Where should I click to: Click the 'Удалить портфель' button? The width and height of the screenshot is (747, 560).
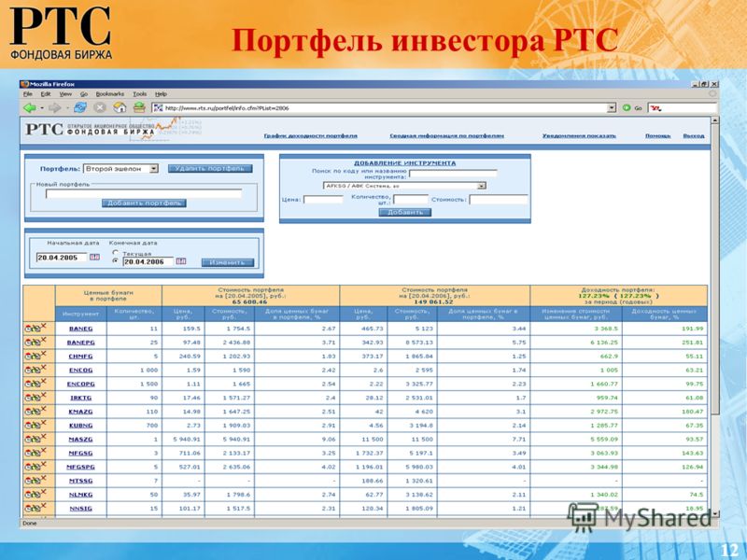click(x=210, y=169)
